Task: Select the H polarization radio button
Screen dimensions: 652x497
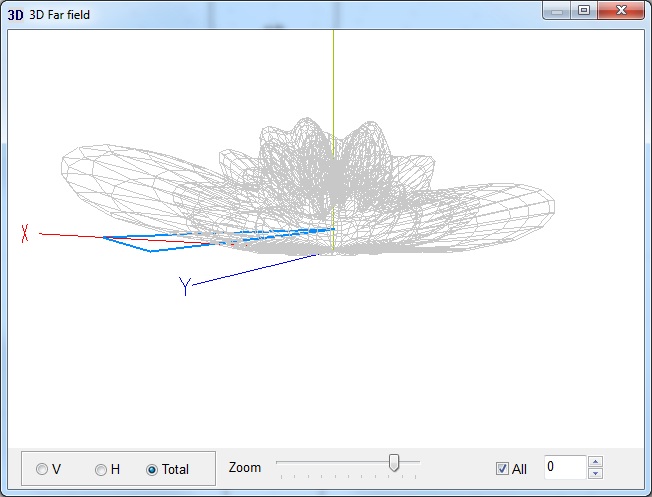Action: (101, 470)
